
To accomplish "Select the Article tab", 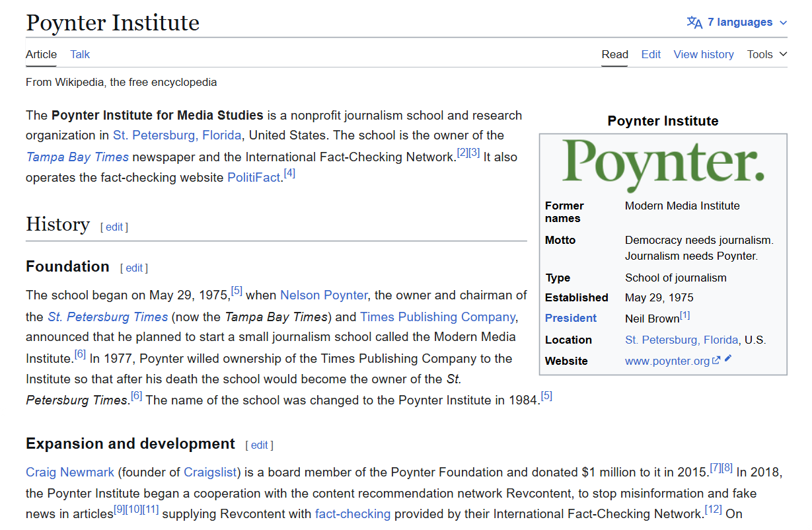I will pos(41,54).
